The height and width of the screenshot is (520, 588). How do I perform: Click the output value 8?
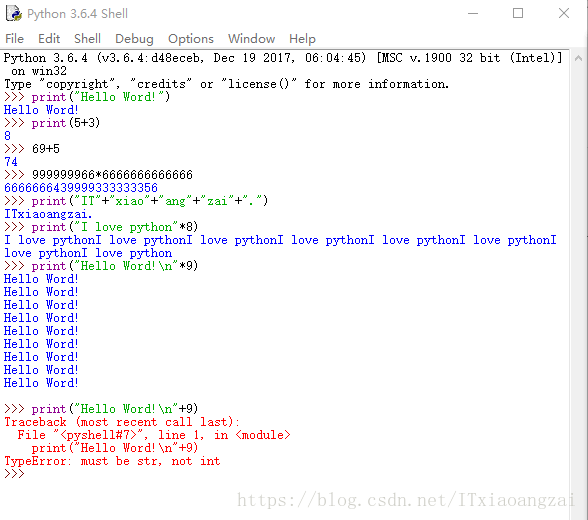click(x=8, y=136)
